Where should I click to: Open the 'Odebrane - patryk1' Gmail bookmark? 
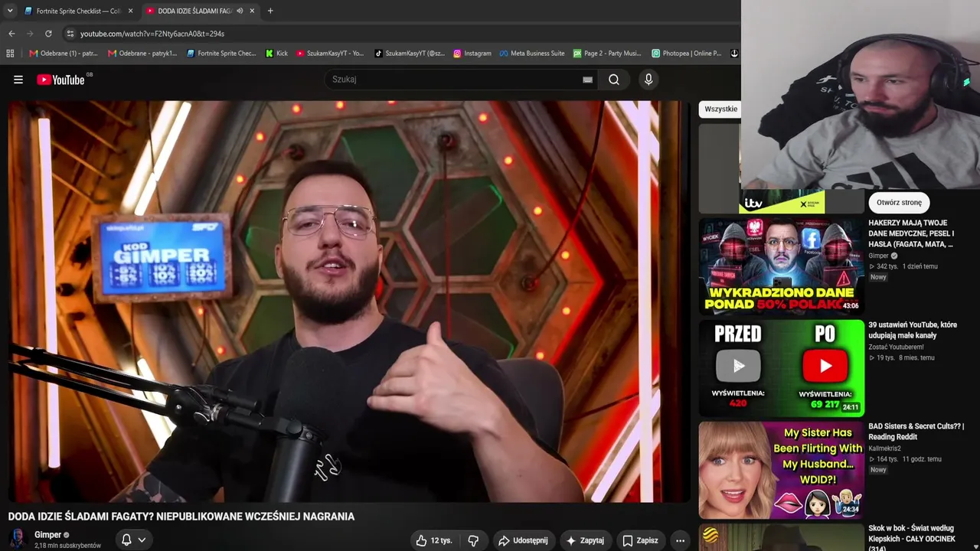pos(142,54)
